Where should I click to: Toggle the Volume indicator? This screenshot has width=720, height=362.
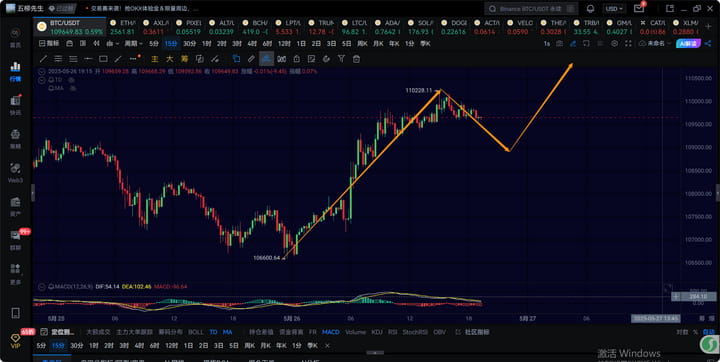pyautogui.click(x=355, y=332)
